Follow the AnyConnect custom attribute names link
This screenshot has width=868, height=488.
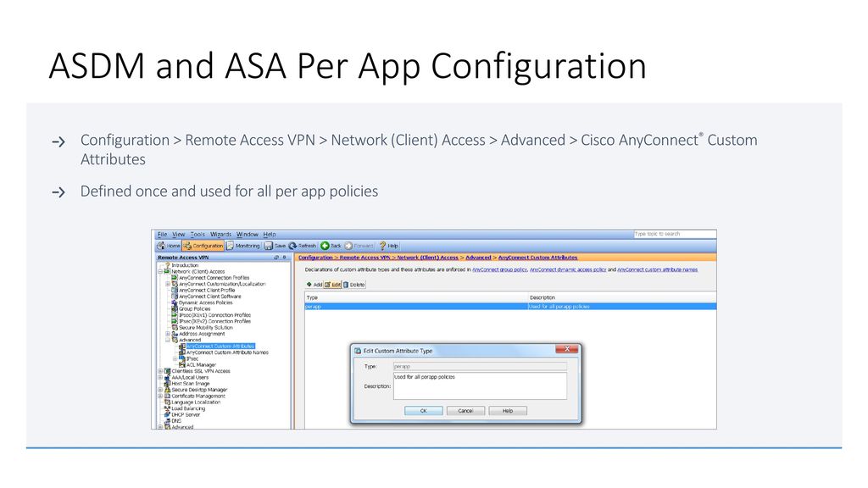(x=658, y=270)
